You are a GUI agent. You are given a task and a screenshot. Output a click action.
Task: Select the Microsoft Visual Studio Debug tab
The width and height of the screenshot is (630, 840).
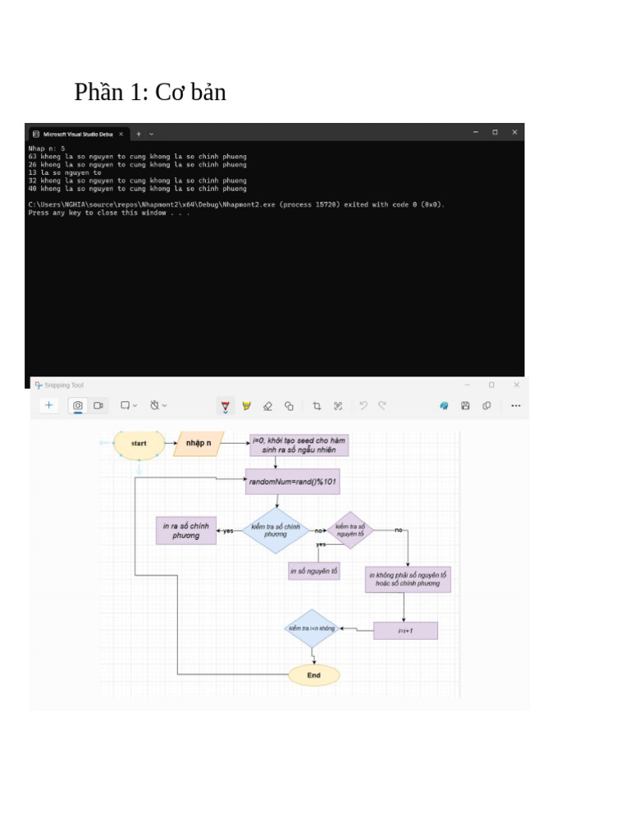[75, 133]
